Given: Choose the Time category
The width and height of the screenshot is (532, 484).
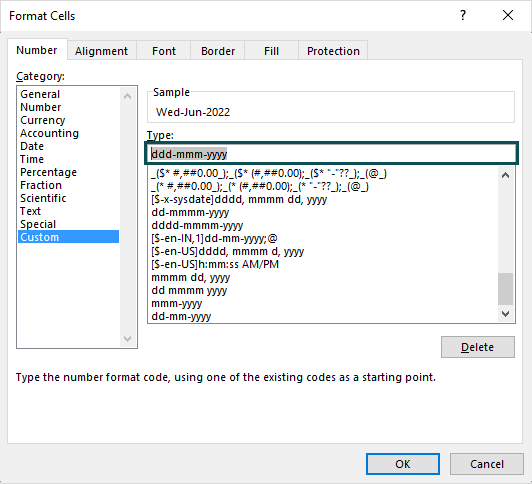Looking at the screenshot, I should [x=69, y=159].
